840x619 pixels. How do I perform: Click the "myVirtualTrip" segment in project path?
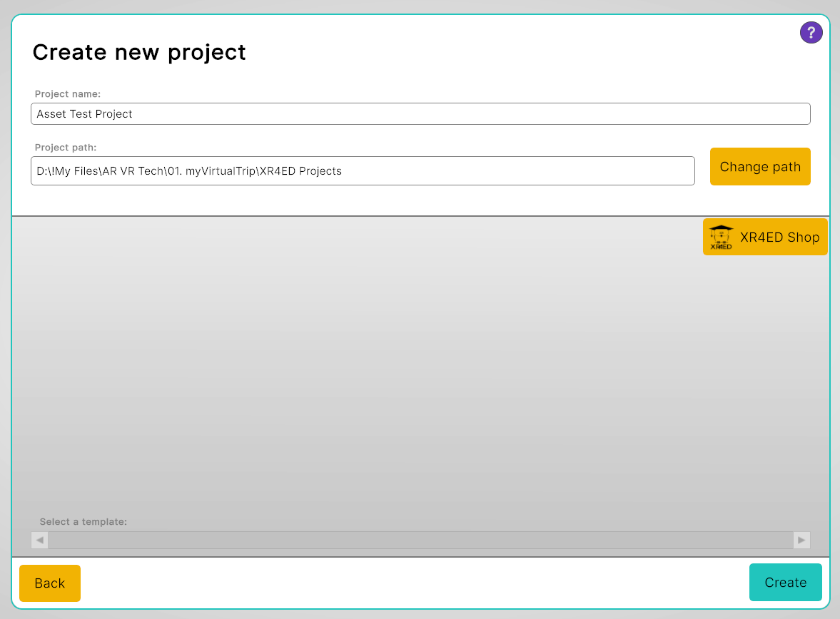click(x=220, y=171)
